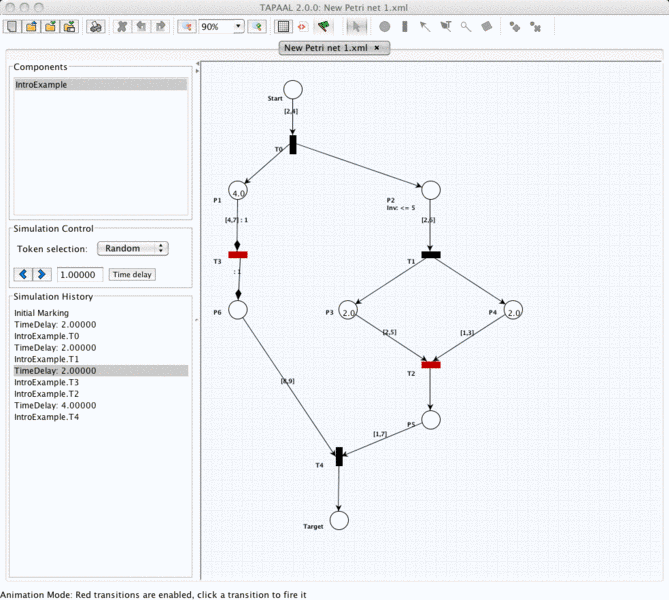Step forward in the simulation history

(x=42, y=274)
